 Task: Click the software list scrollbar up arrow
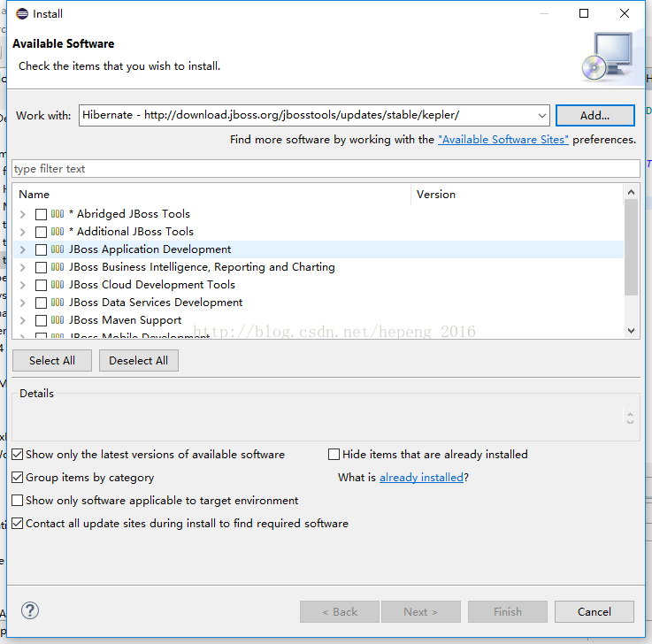click(631, 192)
